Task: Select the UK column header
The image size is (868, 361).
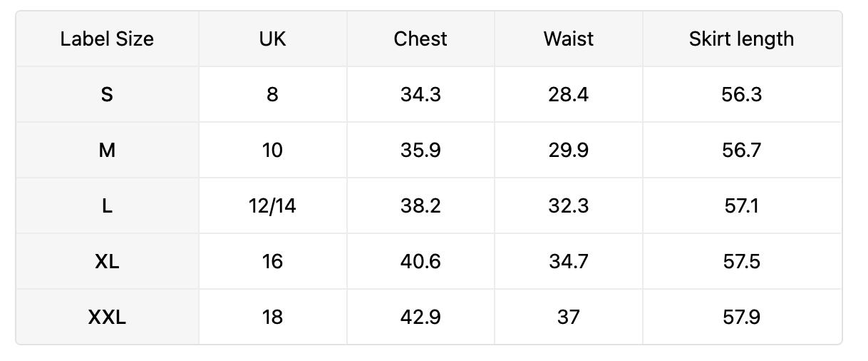Action: coord(273,39)
